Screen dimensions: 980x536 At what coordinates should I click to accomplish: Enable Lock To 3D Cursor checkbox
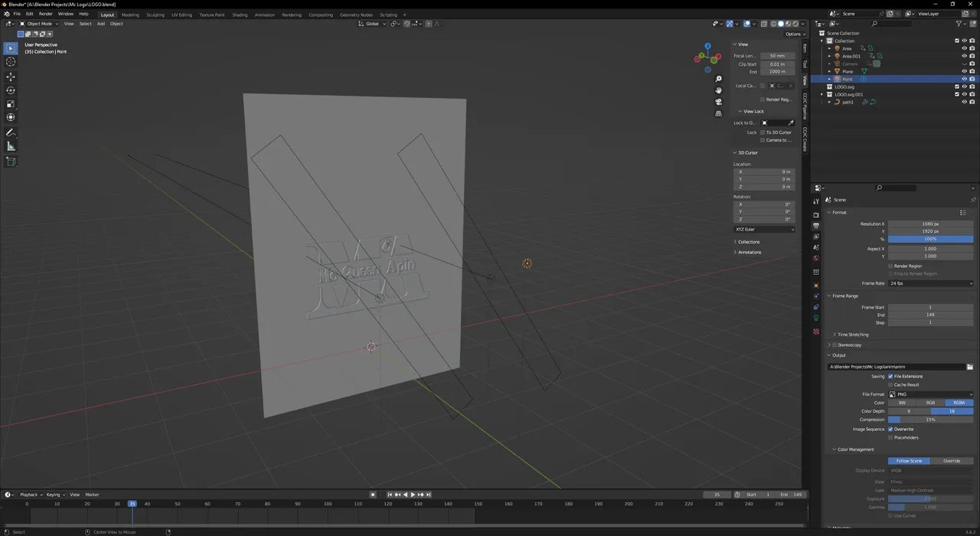763,132
